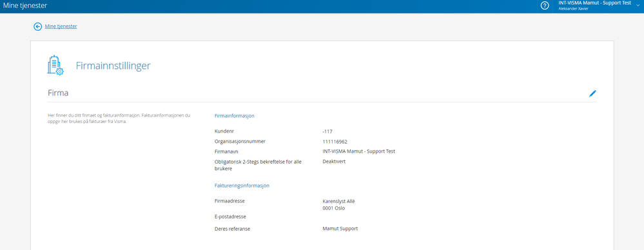644x250 pixels.
Task: Select the Mamut Support reference value
Action: click(340, 228)
